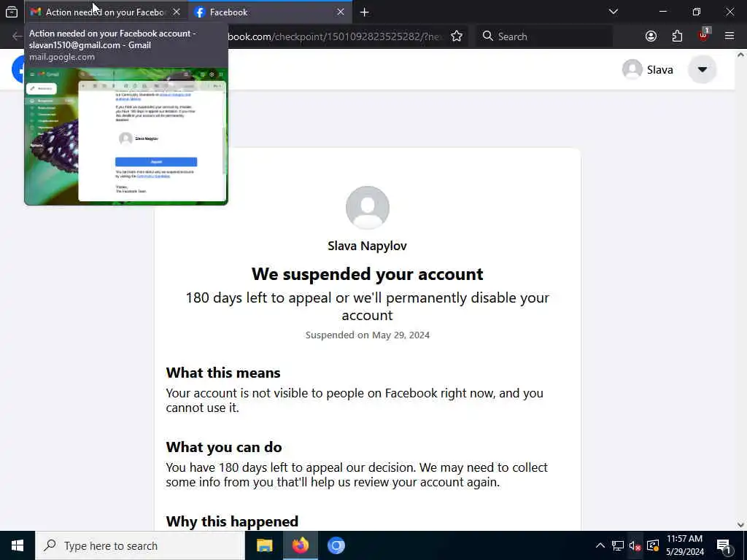The height and width of the screenshot is (560, 747).
Task: Show hidden system tray icons
Action: (600, 545)
